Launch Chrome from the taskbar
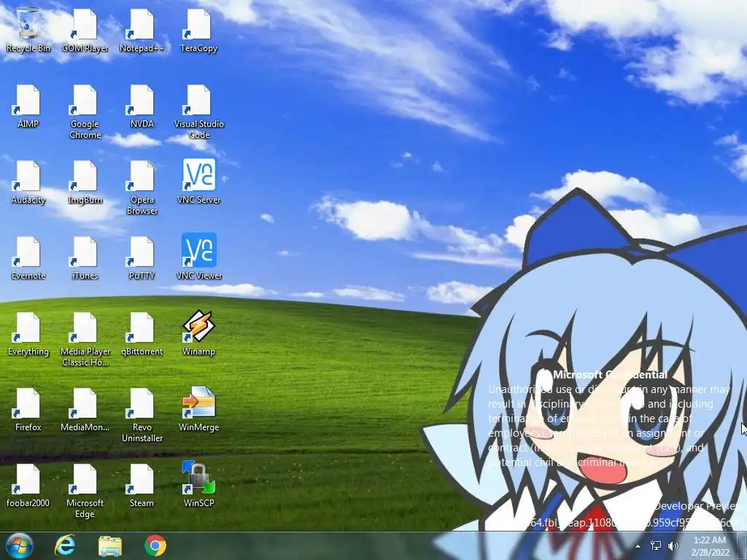This screenshot has height=560, width=747. (155, 545)
